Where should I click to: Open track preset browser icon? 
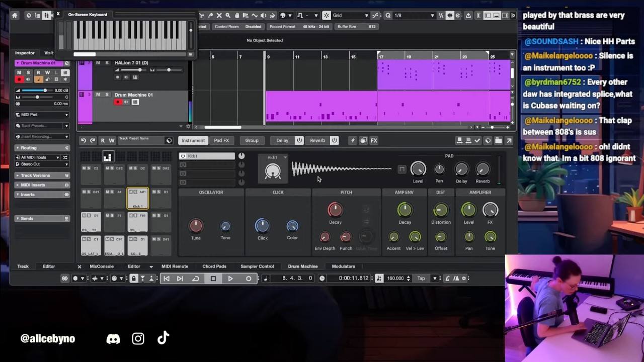169,141
